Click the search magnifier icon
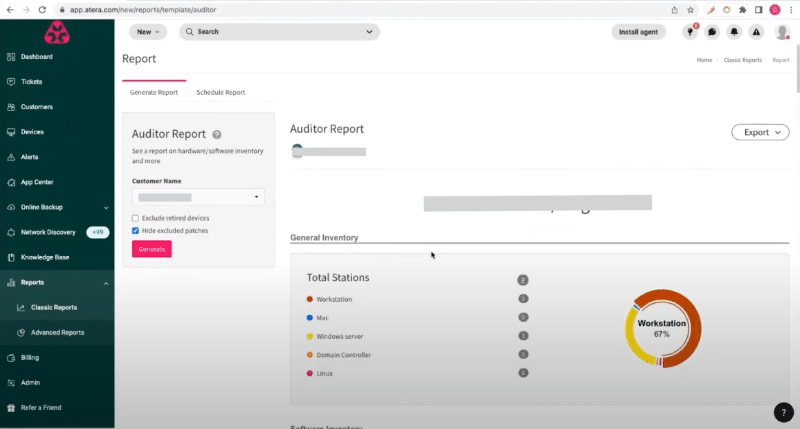Image resolution: width=800 pixels, height=429 pixels. click(190, 32)
